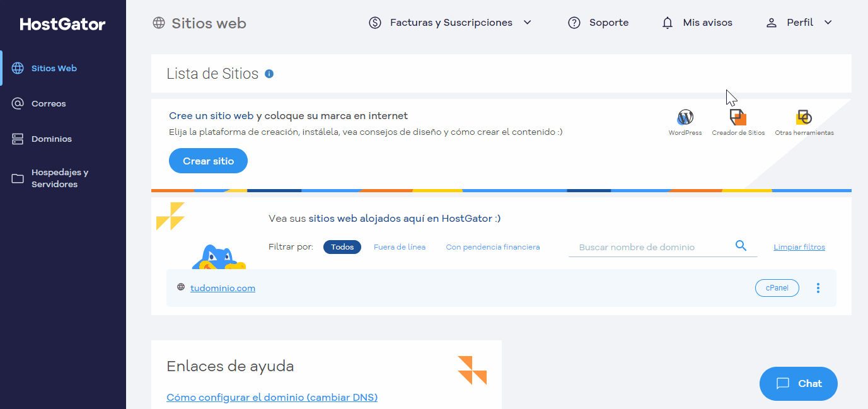This screenshot has height=409, width=868.
Task: Filter by Con pendencia financiera
Action: point(493,247)
